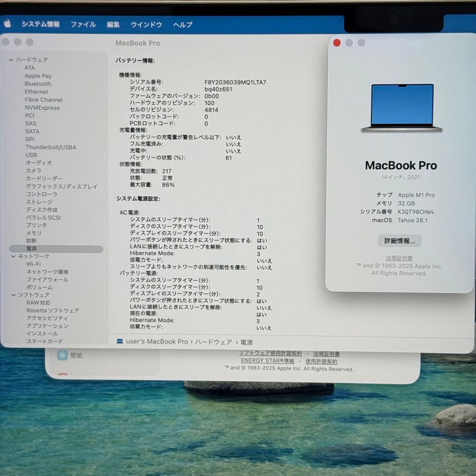Open the ウインドウ menu
476x476 pixels.
click(146, 25)
